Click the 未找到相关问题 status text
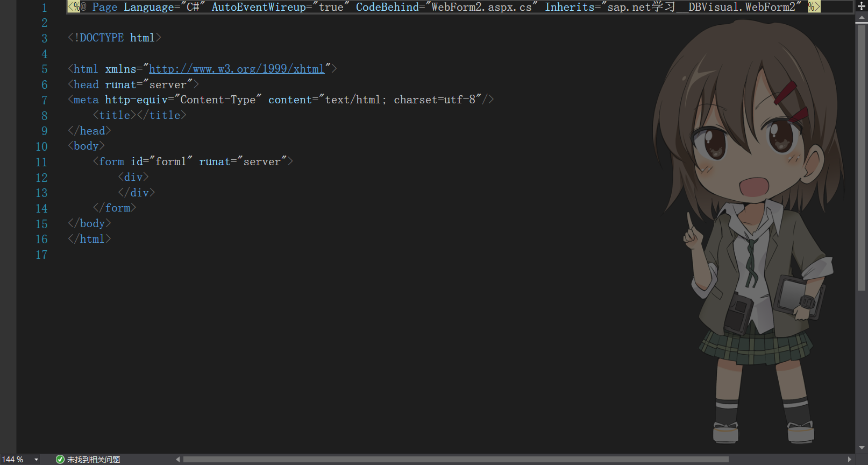The width and height of the screenshot is (868, 465). (x=94, y=460)
